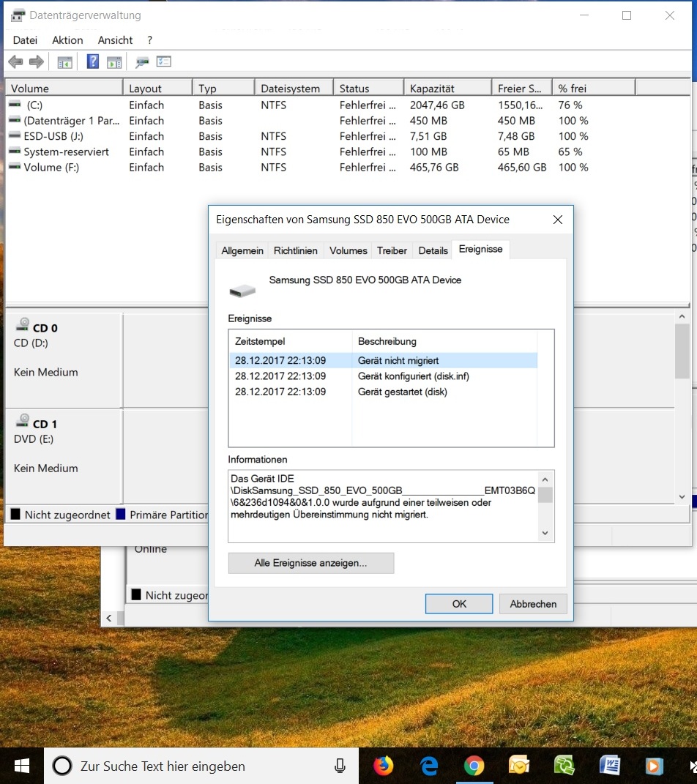This screenshot has height=784, width=697.
Task: Click the Freier S... column header
Action: click(x=522, y=89)
